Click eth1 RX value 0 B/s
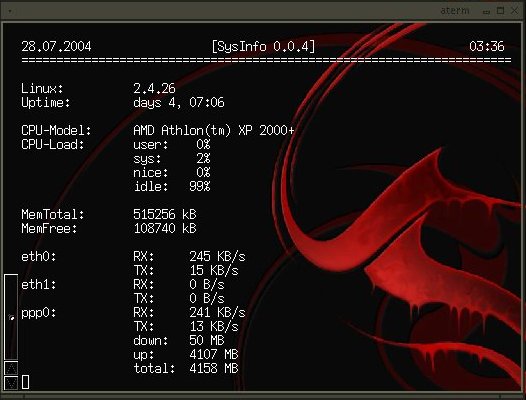The width and height of the screenshot is (526, 400). [207, 285]
